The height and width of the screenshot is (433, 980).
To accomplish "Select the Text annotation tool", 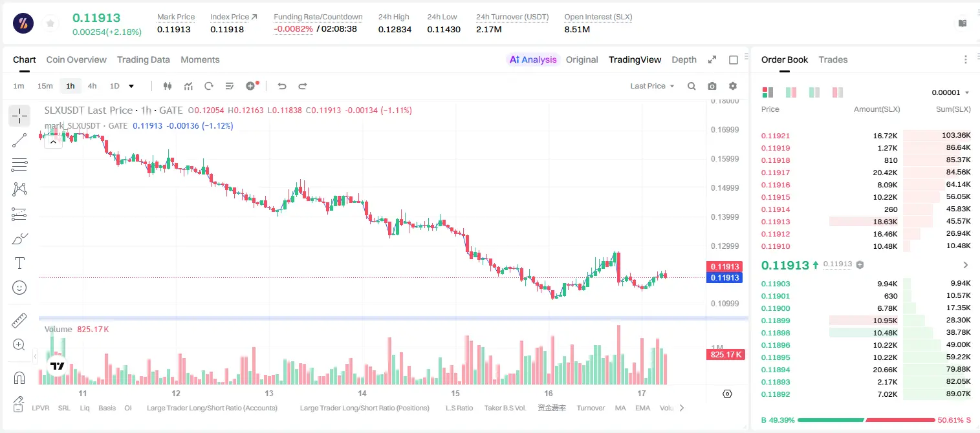I will coord(19,263).
